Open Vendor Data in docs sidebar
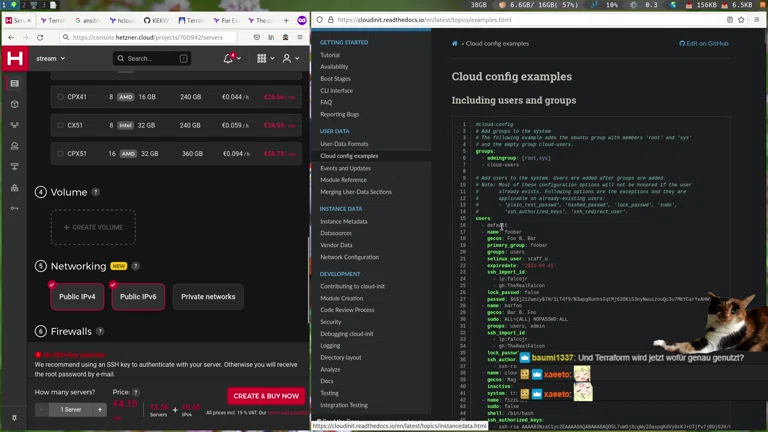768x432 pixels. tap(336, 245)
